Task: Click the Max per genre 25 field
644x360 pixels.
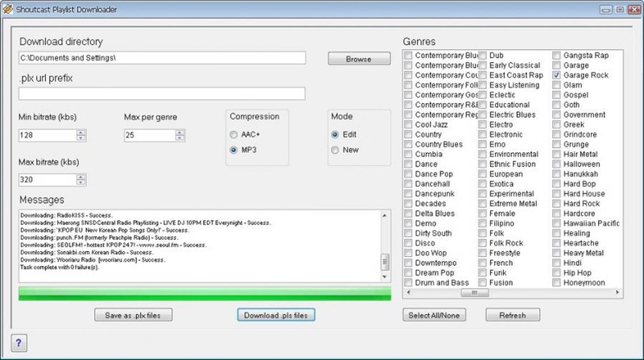Action: coord(150,135)
